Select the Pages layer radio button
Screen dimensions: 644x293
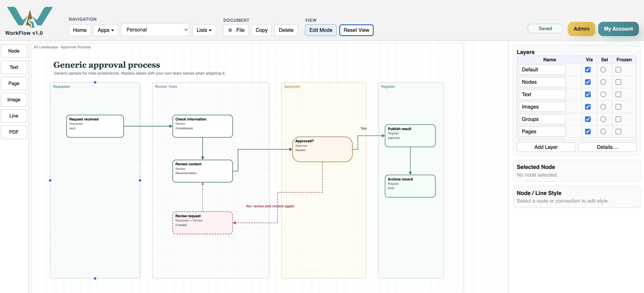click(x=603, y=132)
